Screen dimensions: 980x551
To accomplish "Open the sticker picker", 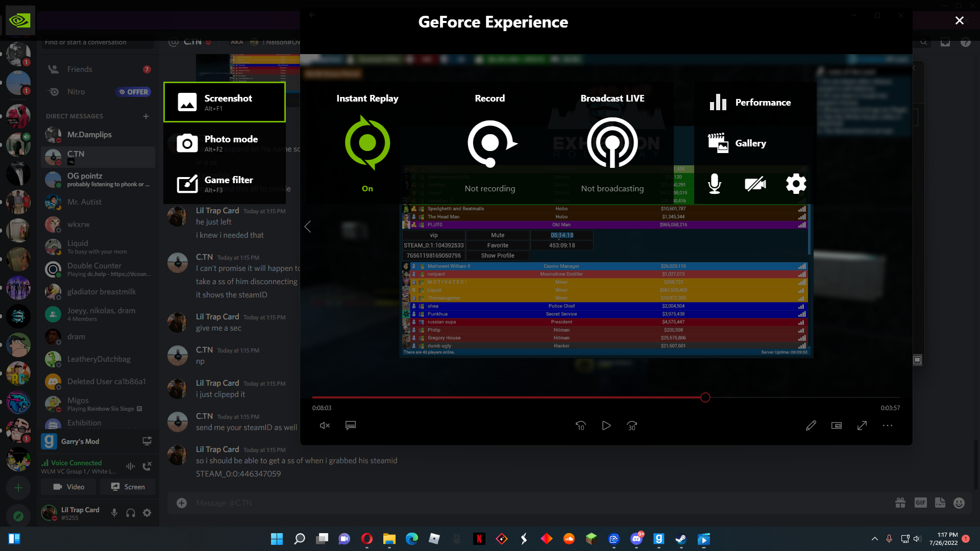I will click(x=940, y=503).
